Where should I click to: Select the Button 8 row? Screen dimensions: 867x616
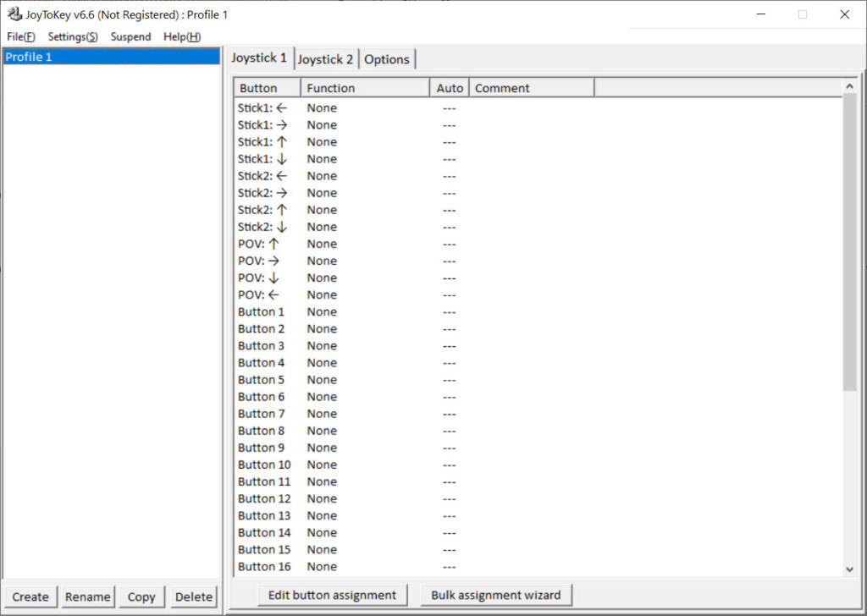[538, 431]
